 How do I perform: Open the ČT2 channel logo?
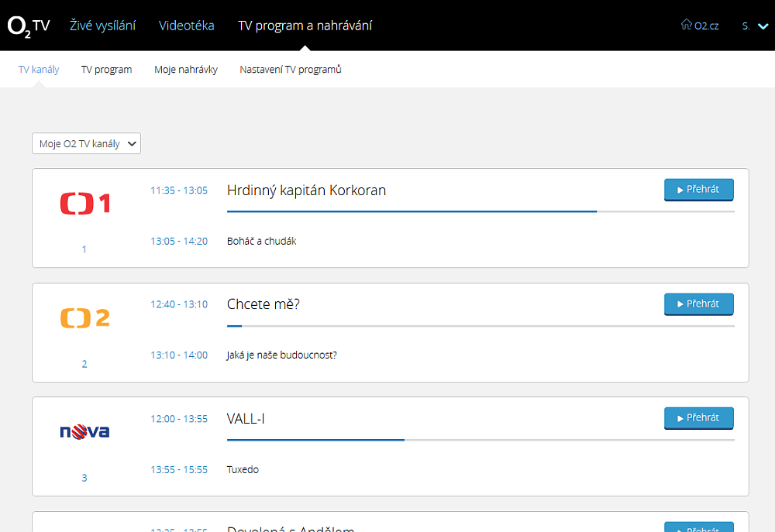pos(84,317)
